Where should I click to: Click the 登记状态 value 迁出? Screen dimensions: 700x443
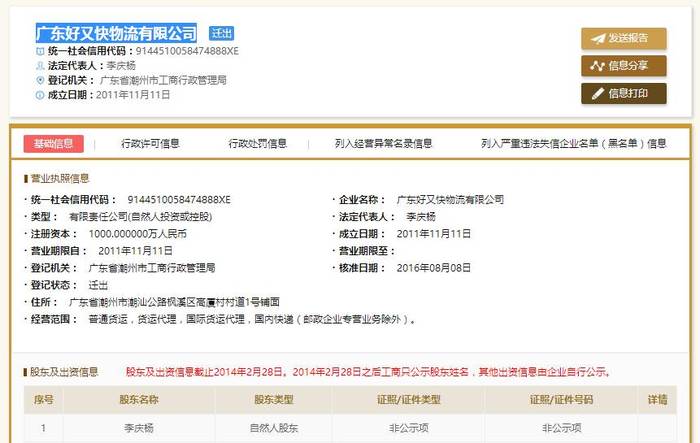click(x=98, y=285)
